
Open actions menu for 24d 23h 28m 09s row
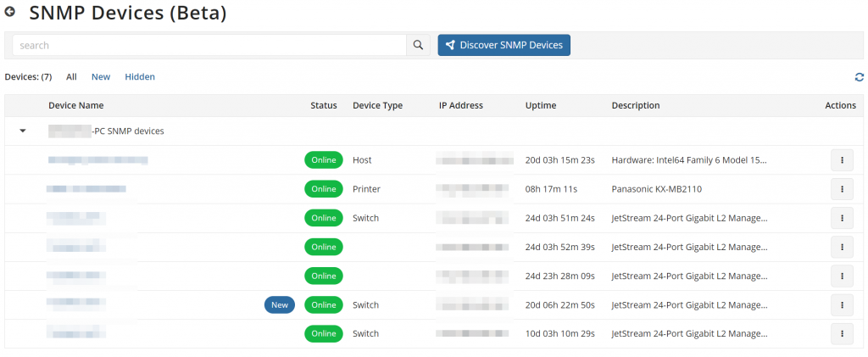(842, 276)
